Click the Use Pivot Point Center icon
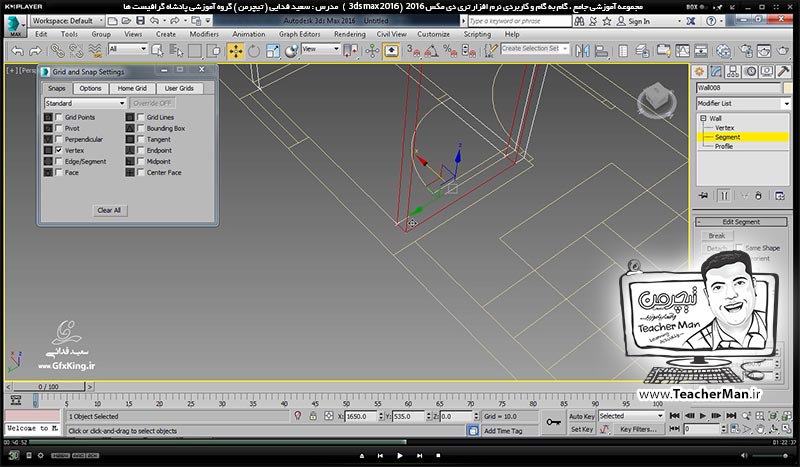This screenshot has height=467, width=800. 350,51
